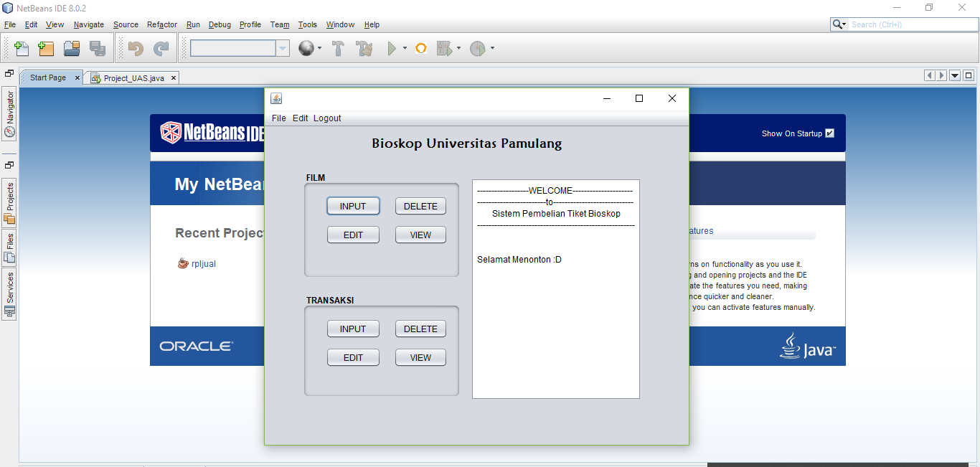
Task: Open the search dropdown arrow near Search field
Action: tap(845, 24)
